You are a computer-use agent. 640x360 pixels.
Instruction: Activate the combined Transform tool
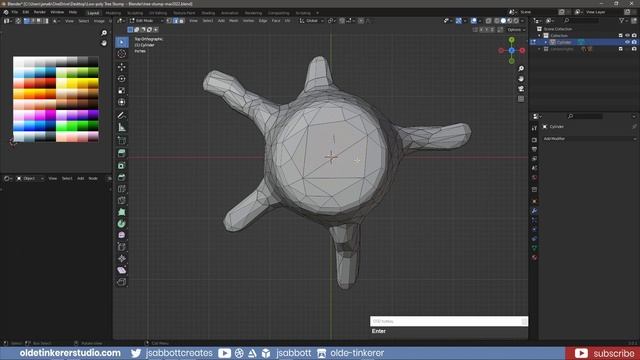click(122, 102)
